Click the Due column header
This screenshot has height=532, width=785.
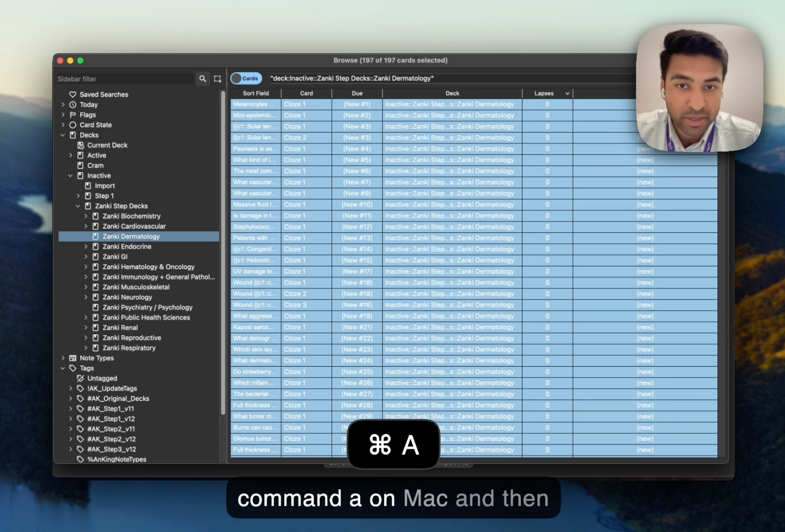[x=357, y=93]
